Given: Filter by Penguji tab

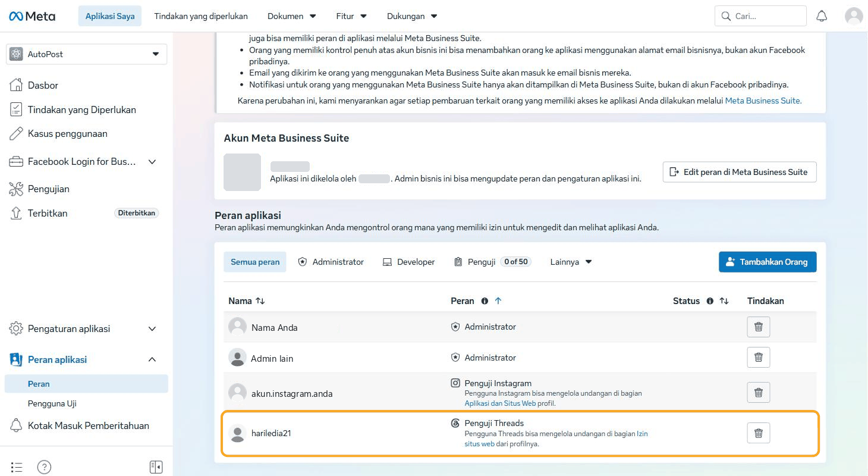Looking at the screenshot, I should [x=492, y=262].
